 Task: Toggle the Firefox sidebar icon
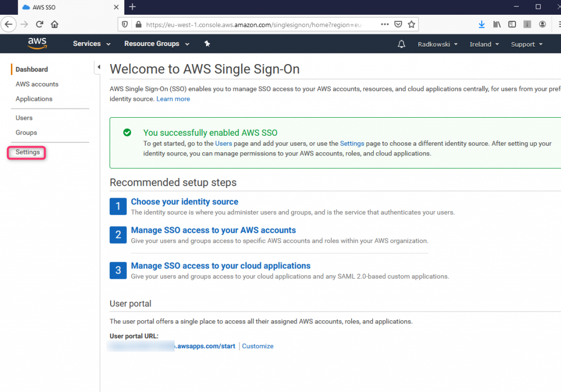pos(512,24)
